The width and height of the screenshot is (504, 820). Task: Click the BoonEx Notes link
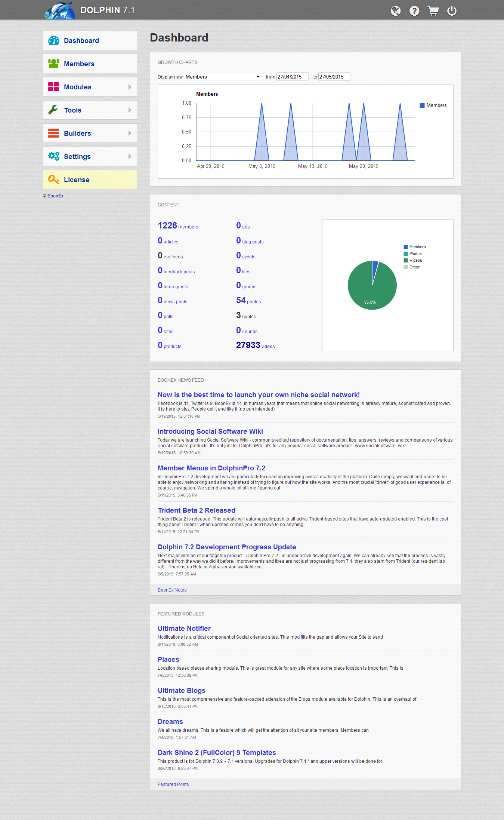coord(172,590)
